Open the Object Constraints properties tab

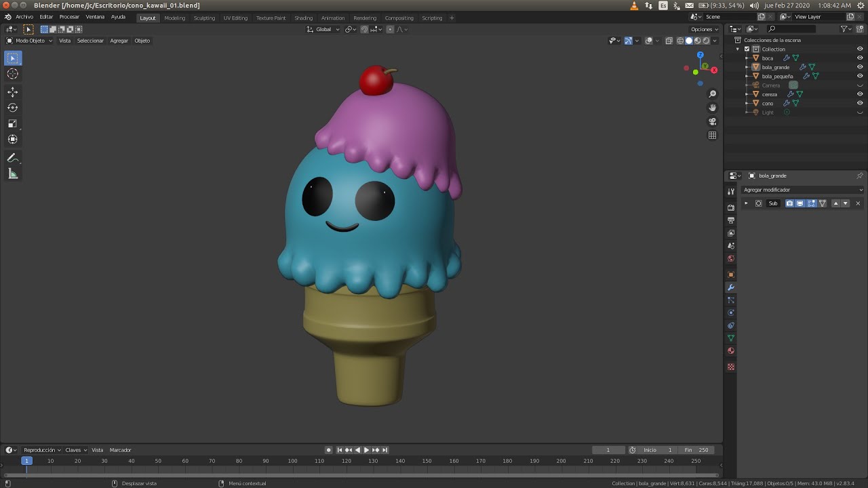point(731,325)
